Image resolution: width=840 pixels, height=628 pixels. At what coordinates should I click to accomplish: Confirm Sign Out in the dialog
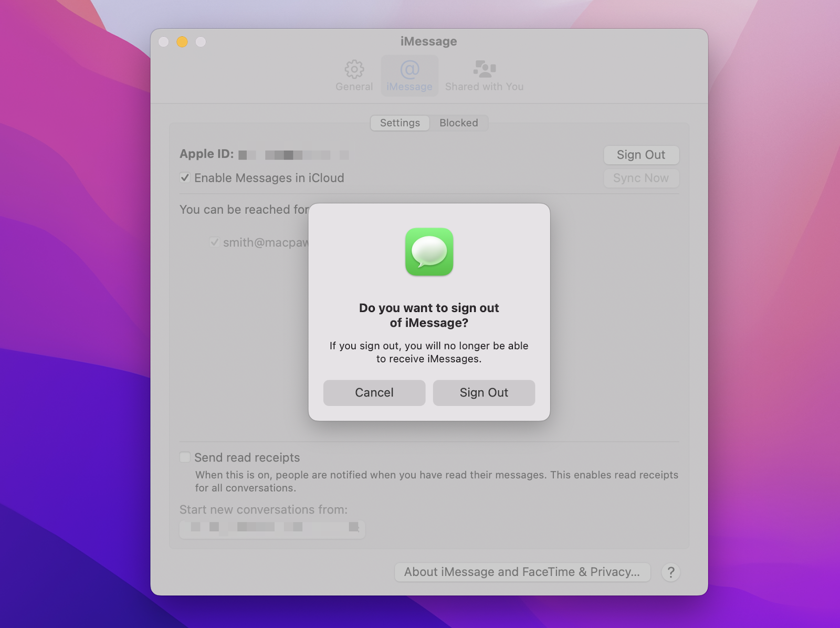484,392
